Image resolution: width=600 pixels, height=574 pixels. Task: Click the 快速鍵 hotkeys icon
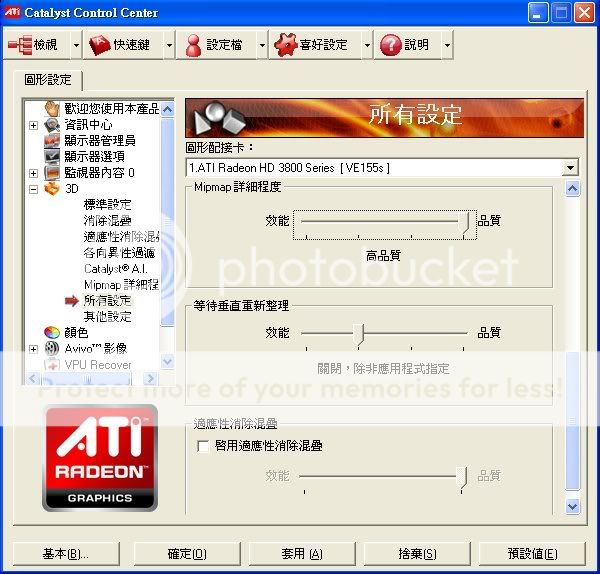point(99,45)
